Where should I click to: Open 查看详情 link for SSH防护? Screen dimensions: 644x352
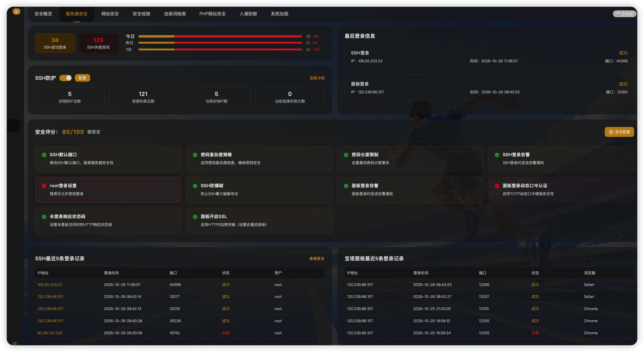(x=317, y=78)
